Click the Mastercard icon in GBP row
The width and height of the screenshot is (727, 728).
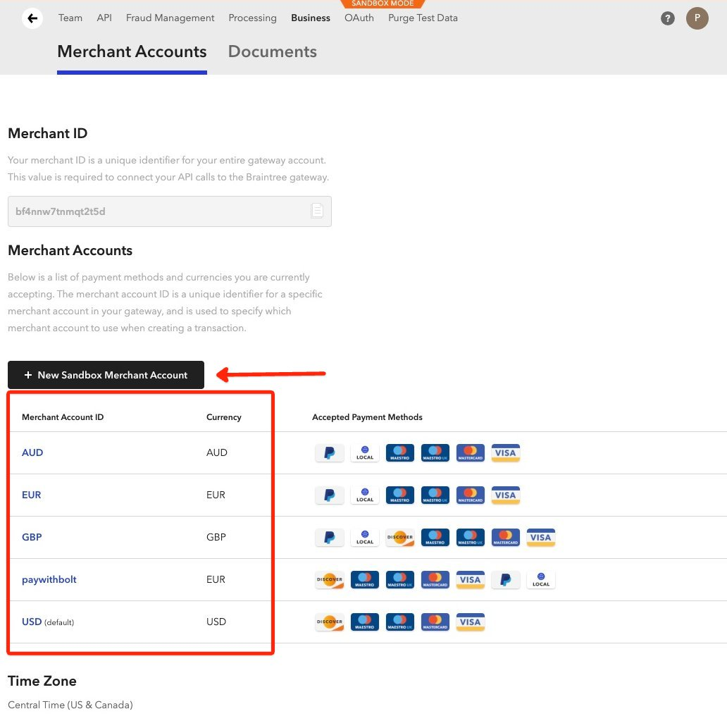click(x=506, y=537)
